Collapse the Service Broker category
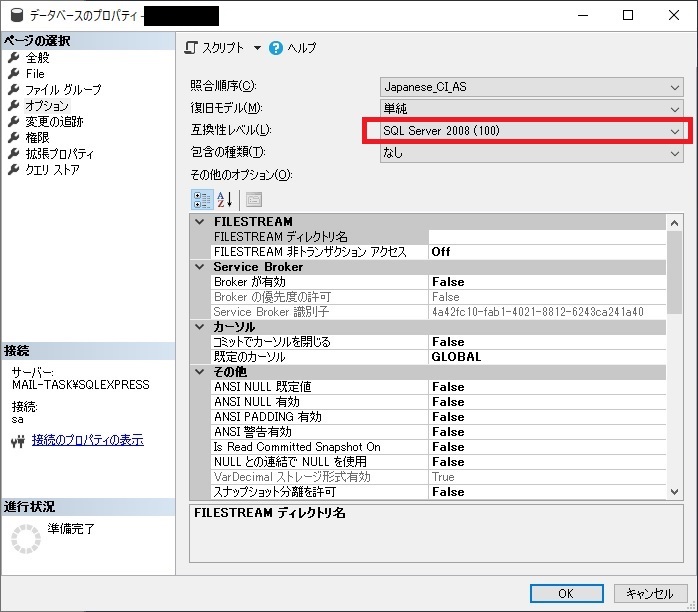This screenshot has height=612, width=698. pyautogui.click(x=199, y=267)
